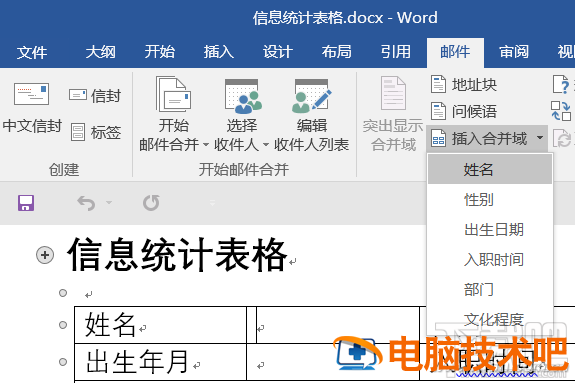Insert an 地址块 address block
The image size is (575, 383).
pos(464,84)
